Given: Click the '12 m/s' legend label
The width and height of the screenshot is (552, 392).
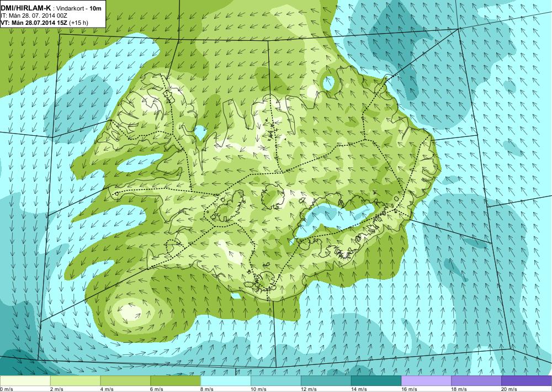Looking at the screenshot, I should pyautogui.click(x=309, y=389).
